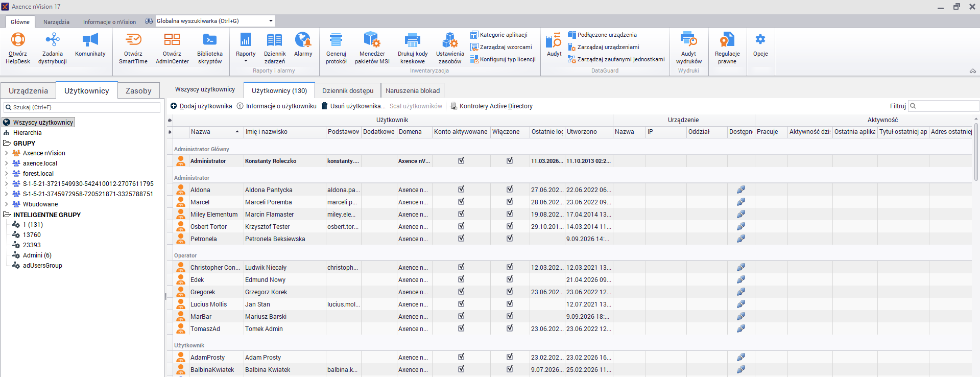Screen dimensions: 980x377
Task: Expand the Axence nVision group
Action: click(6, 153)
